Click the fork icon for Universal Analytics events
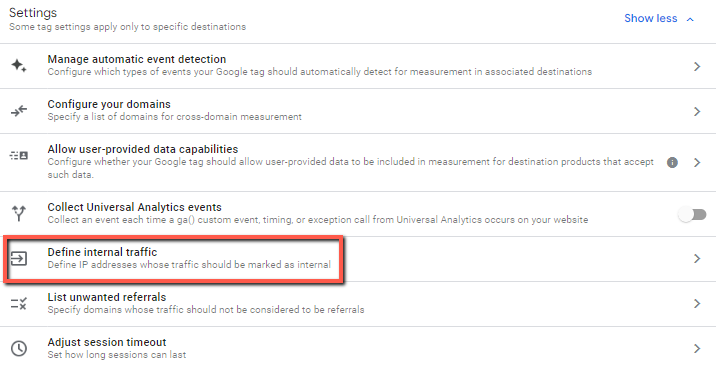 tap(19, 213)
